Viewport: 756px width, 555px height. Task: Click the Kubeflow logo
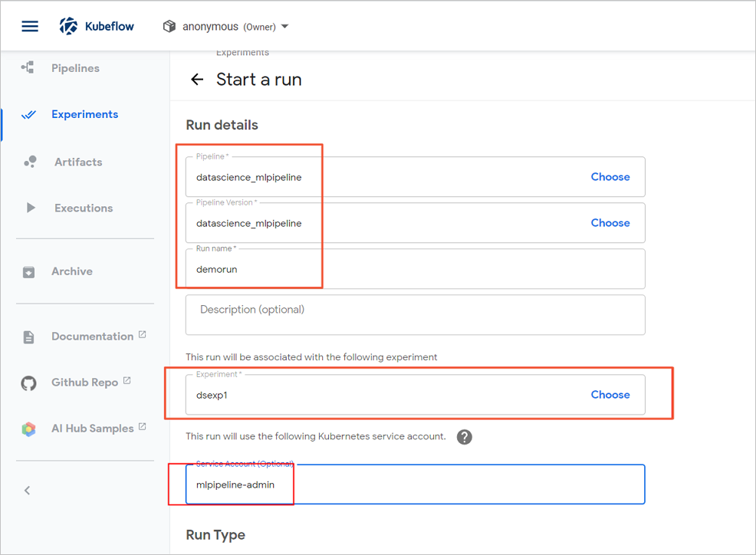70,26
